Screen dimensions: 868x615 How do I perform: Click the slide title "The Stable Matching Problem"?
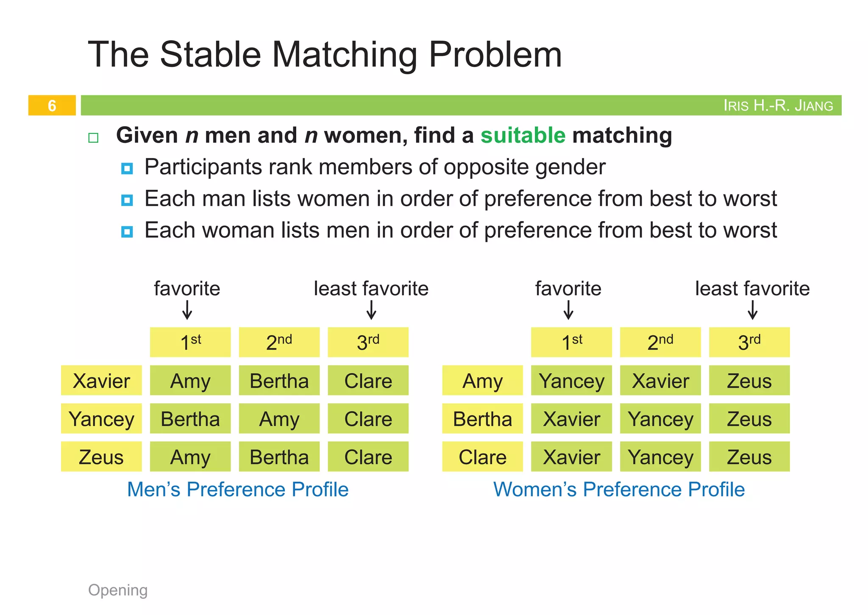tap(325, 54)
